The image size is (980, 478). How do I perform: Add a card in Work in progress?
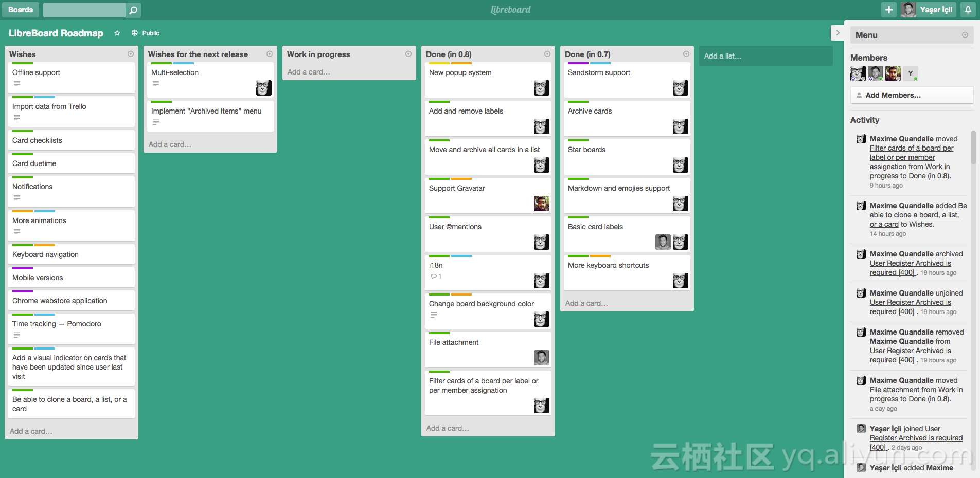pyautogui.click(x=309, y=72)
